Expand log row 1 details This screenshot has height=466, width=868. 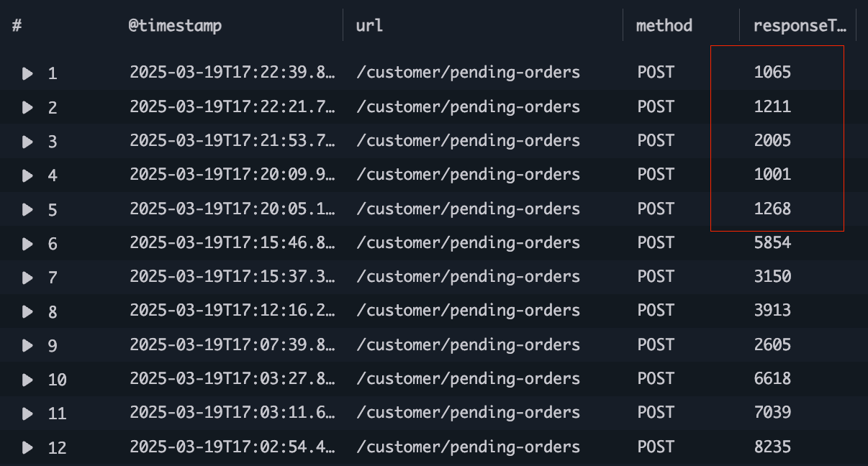pyautogui.click(x=27, y=73)
